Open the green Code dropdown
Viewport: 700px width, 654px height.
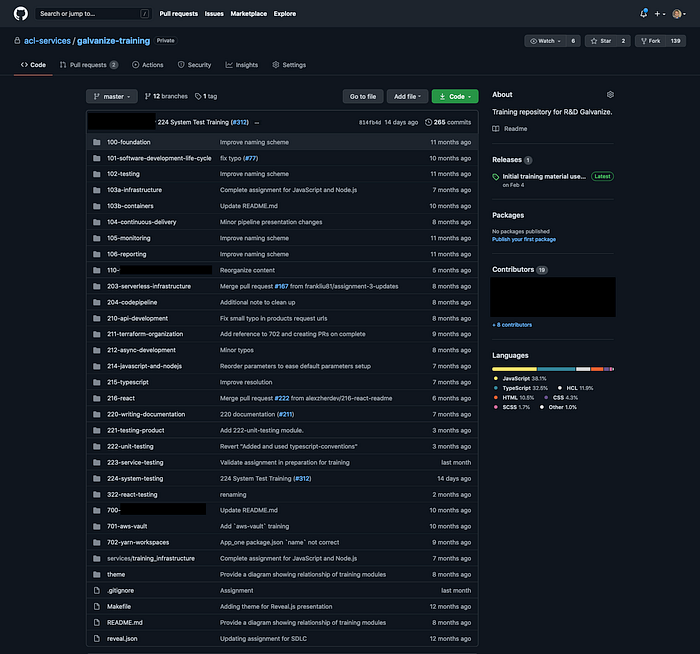(x=455, y=96)
